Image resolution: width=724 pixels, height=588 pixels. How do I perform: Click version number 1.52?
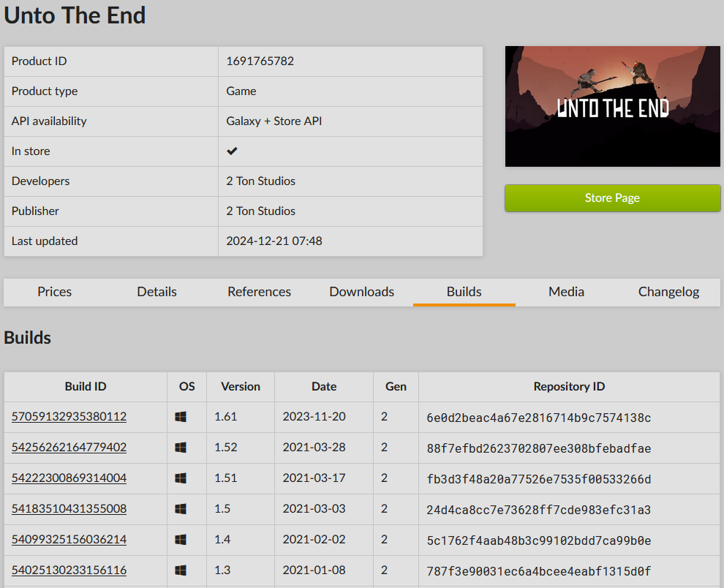[x=225, y=448]
